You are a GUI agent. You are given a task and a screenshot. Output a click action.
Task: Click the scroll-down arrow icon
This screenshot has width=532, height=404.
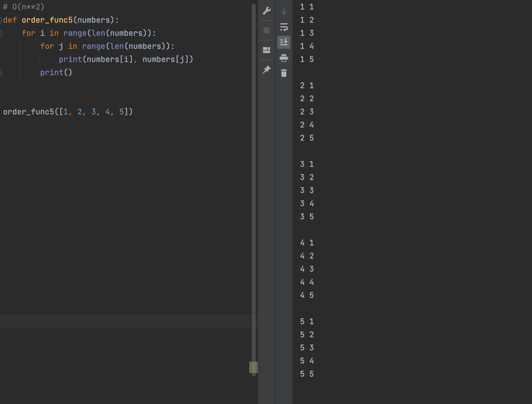point(284,10)
